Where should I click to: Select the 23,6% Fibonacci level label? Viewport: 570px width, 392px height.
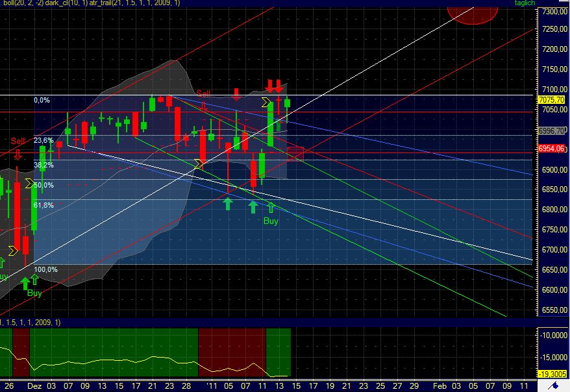pos(43,140)
